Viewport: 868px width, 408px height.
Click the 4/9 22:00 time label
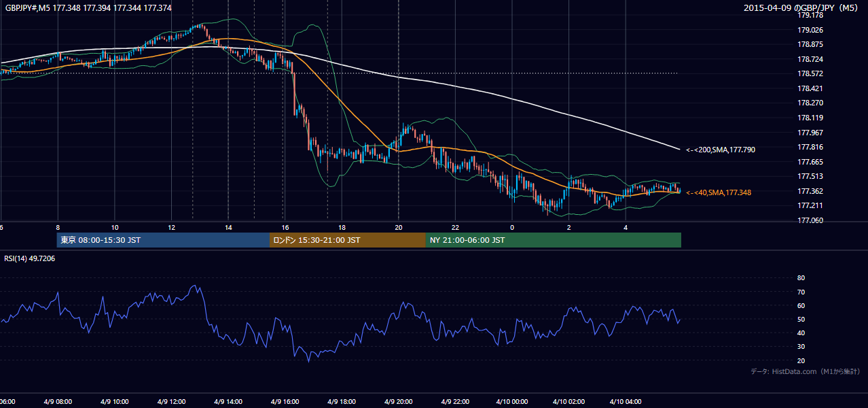[455, 402]
